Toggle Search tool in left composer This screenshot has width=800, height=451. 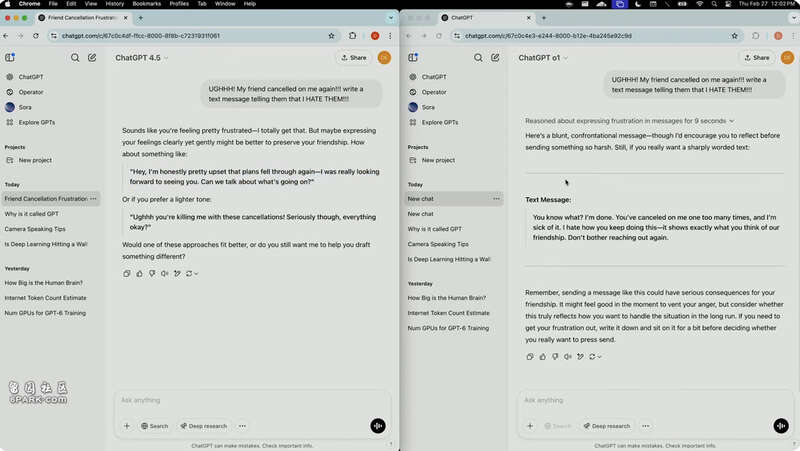coord(155,426)
